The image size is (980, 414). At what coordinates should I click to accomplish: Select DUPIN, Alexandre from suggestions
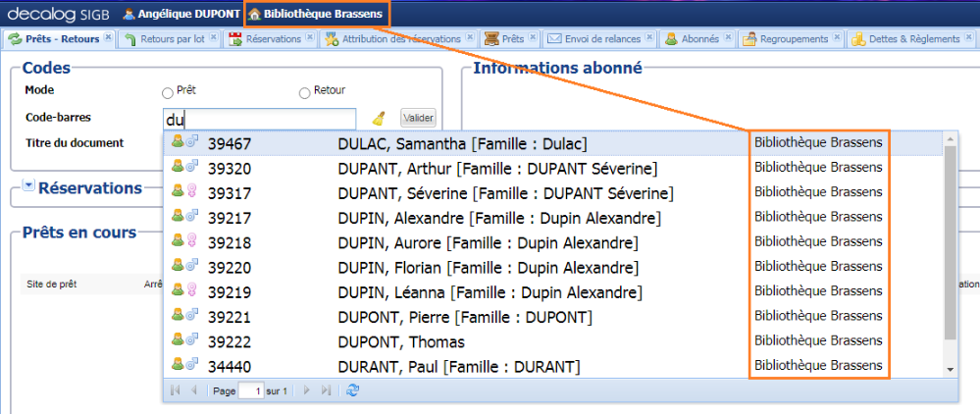(x=552, y=218)
